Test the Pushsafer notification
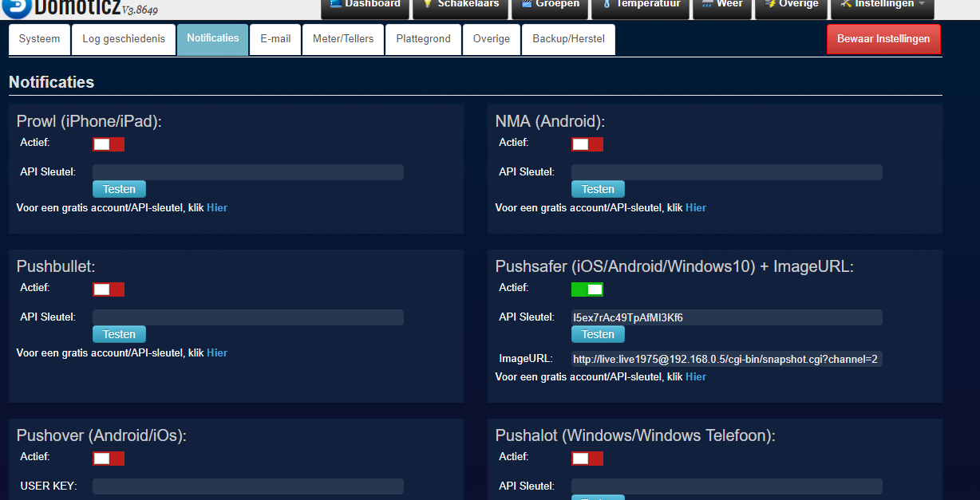The width and height of the screenshot is (980, 500). click(598, 334)
